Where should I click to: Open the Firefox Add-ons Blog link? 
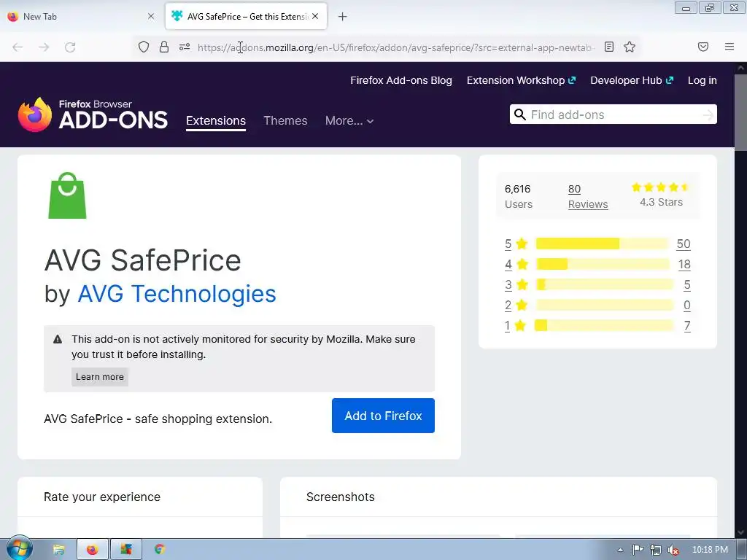click(x=401, y=80)
